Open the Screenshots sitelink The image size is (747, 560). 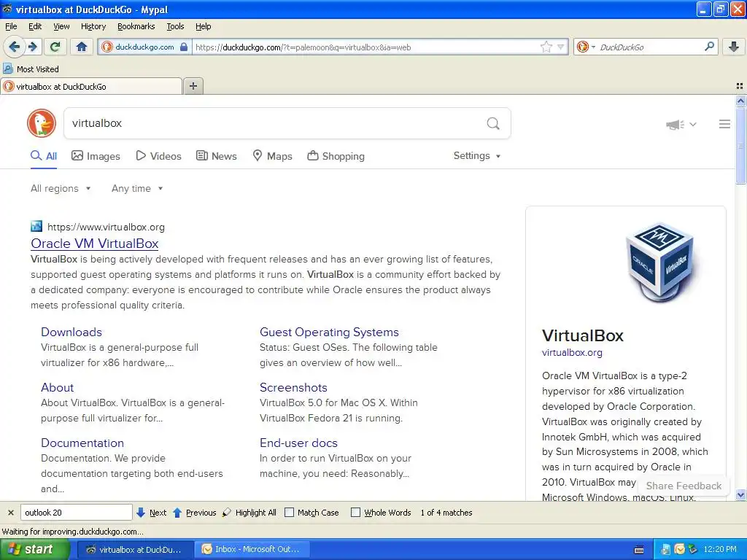point(293,387)
